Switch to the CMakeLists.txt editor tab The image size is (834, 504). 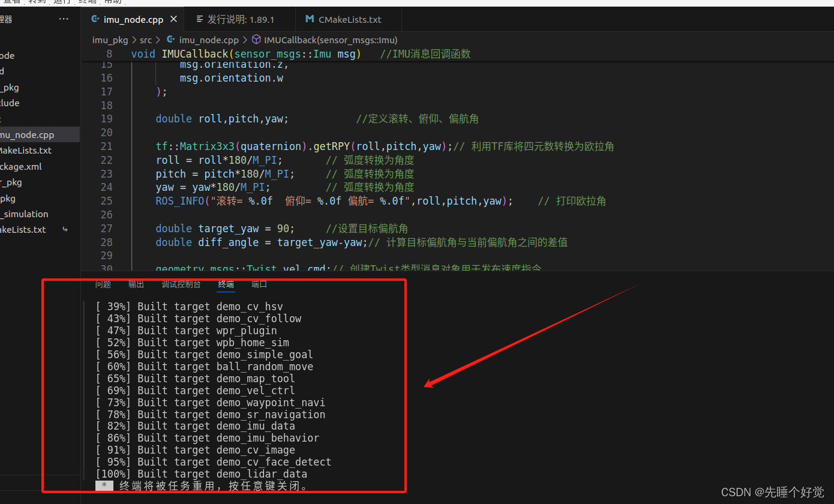350,19
